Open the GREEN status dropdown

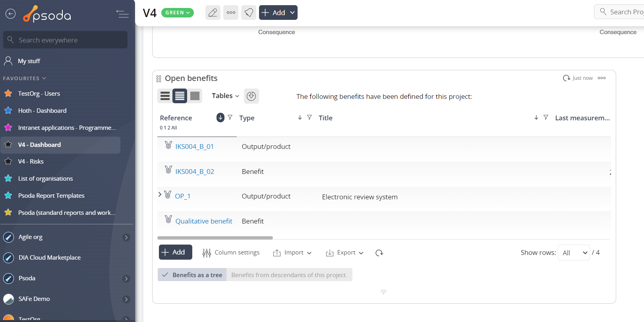(x=178, y=13)
